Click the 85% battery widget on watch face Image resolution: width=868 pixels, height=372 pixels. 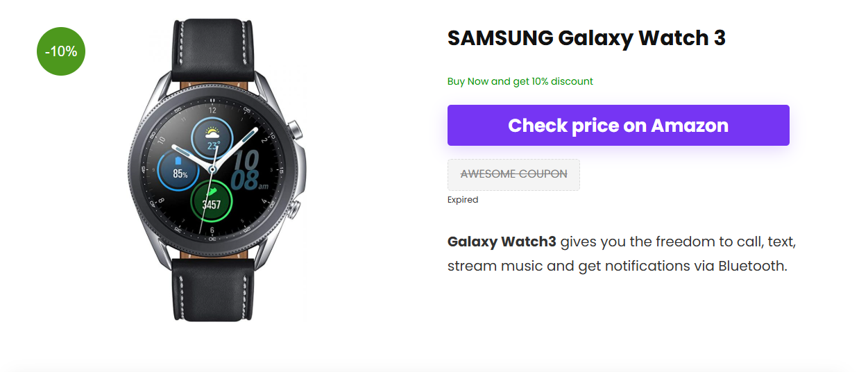(x=180, y=171)
